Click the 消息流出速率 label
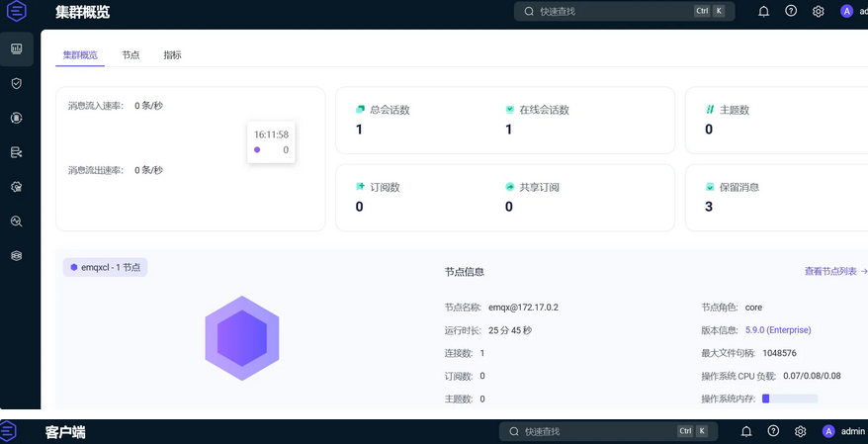868x444 pixels. (x=96, y=170)
